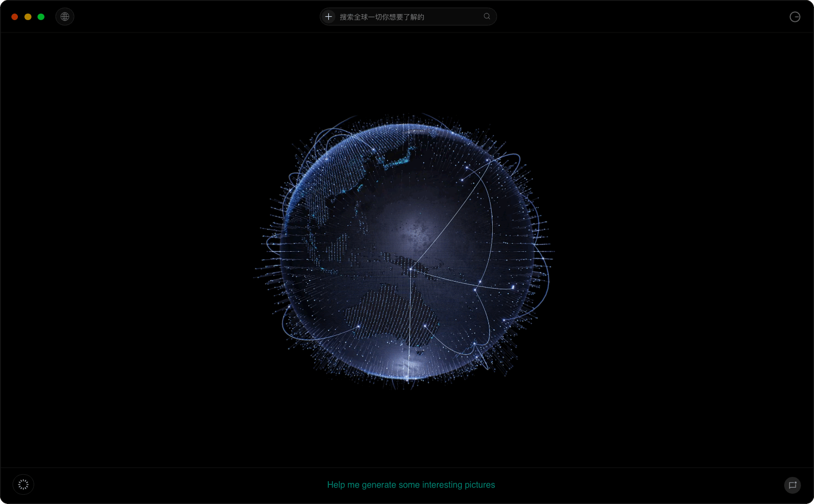Focus the search field with Chinese placeholder
Viewport: 814px width, 504px height.
[408, 17]
